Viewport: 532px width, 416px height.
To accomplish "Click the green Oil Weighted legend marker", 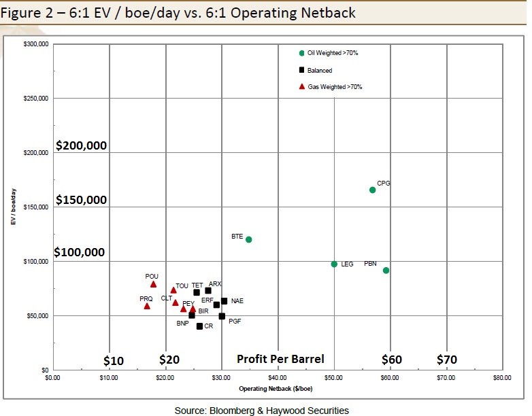I will pos(301,53).
